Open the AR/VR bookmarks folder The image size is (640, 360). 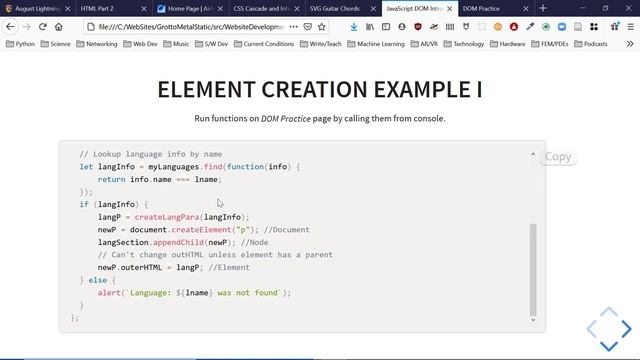tap(424, 44)
